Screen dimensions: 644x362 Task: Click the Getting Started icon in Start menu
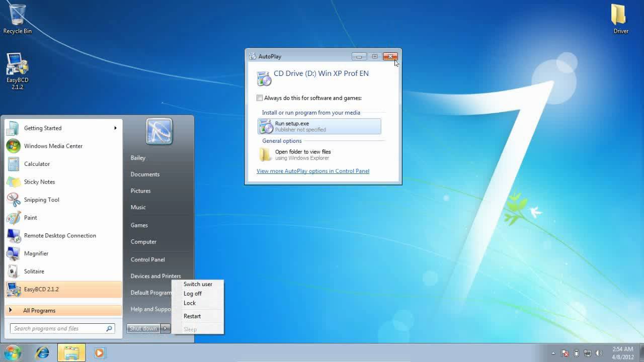coord(13,128)
